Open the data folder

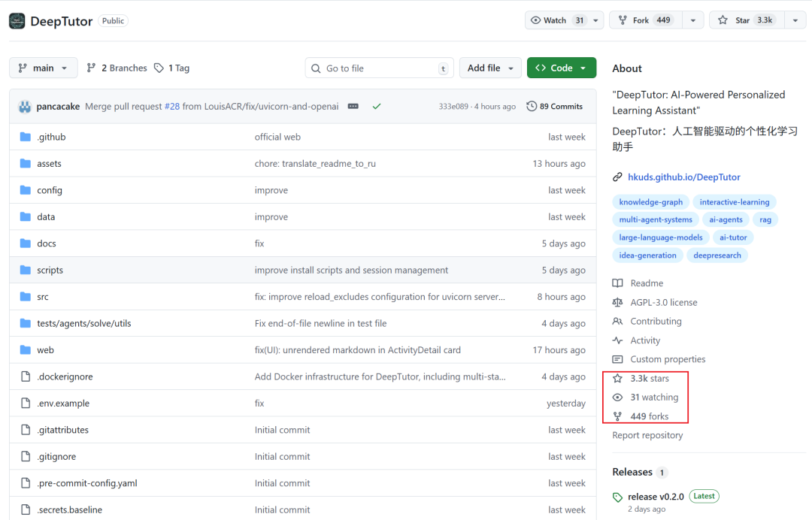tap(46, 217)
